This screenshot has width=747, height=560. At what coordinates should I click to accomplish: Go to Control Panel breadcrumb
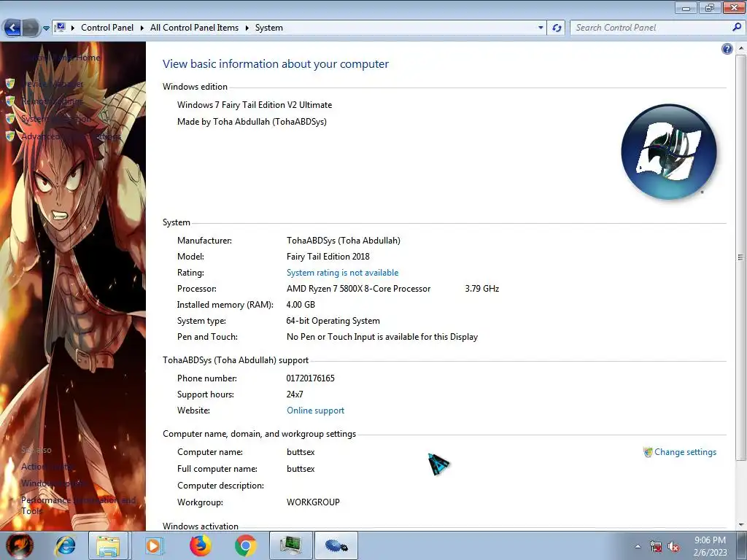coord(107,28)
